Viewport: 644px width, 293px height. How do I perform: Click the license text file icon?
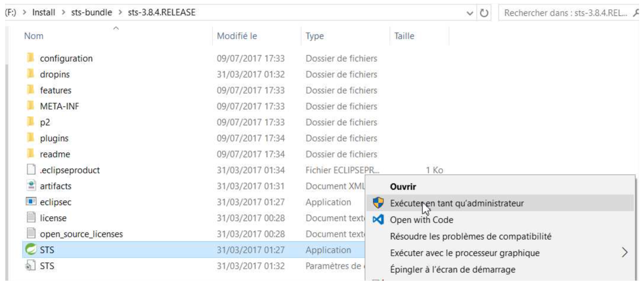click(x=31, y=218)
